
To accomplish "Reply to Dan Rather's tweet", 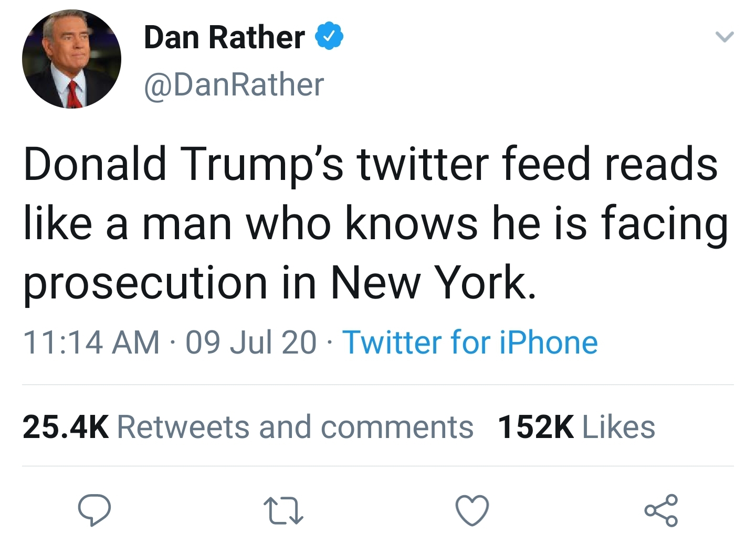I will 94,510.
